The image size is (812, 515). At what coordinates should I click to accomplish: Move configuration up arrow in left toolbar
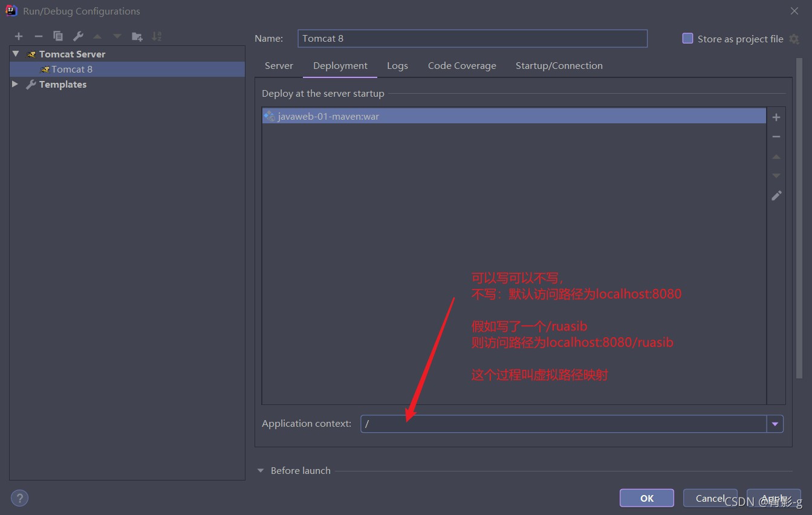(97, 36)
